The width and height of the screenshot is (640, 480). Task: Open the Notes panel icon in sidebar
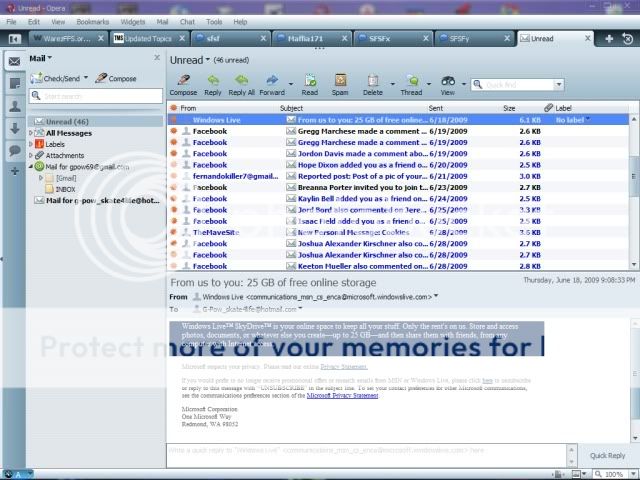pyautogui.click(x=15, y=84)
